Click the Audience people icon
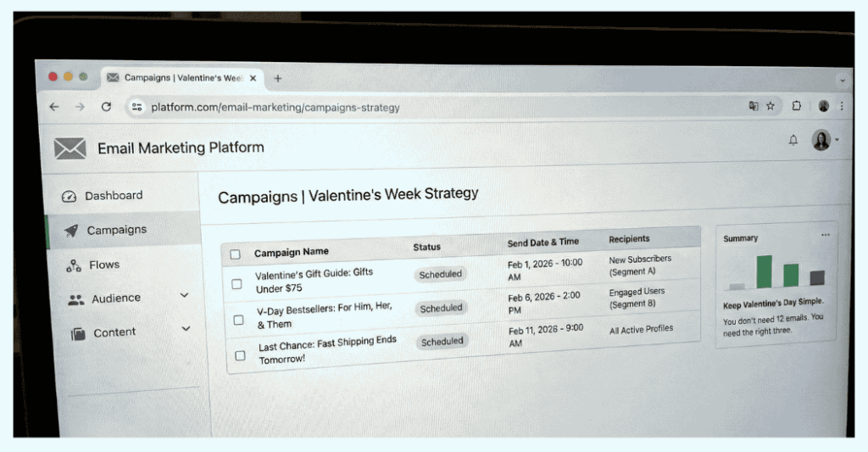868x452 pixels. [75, 299]
